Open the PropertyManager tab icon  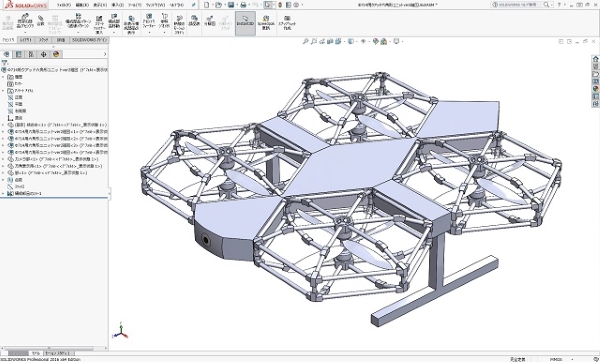[x=18, y=54]
